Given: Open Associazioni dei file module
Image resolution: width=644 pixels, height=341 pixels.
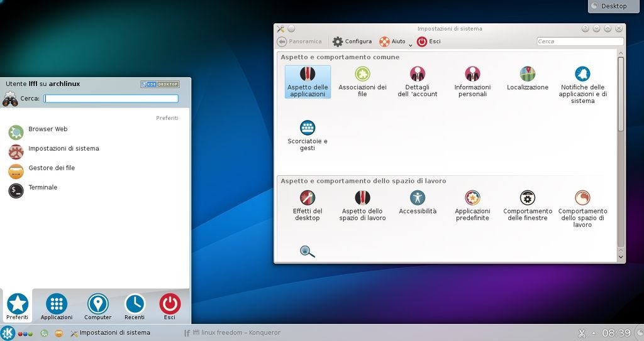Looking at the screenshot, I should coord(362,82).
